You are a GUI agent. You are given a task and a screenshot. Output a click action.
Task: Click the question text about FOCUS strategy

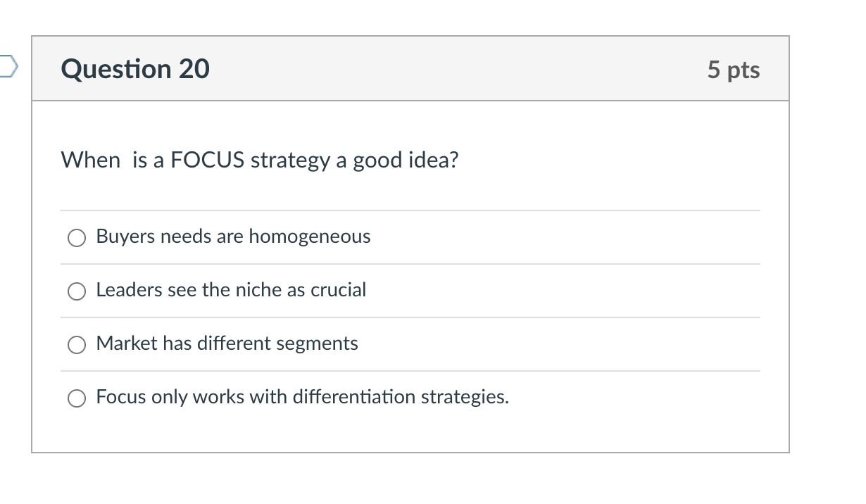pyautogui.click(x=260, y=160)
